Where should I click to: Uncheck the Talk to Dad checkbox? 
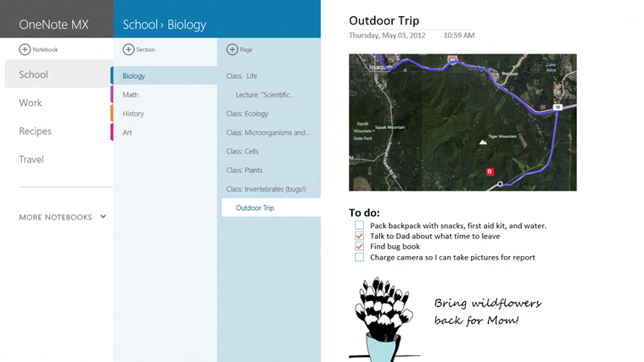(x=360, y=237)
